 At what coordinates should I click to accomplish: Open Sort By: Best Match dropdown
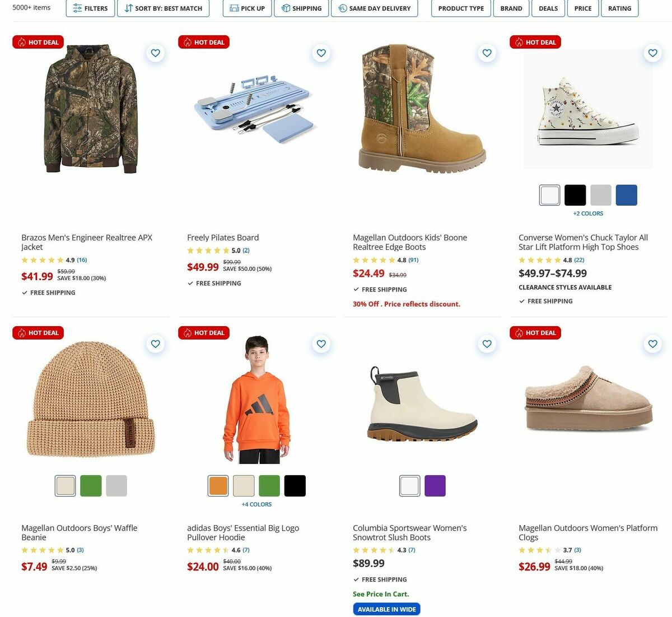coord(164,8)
